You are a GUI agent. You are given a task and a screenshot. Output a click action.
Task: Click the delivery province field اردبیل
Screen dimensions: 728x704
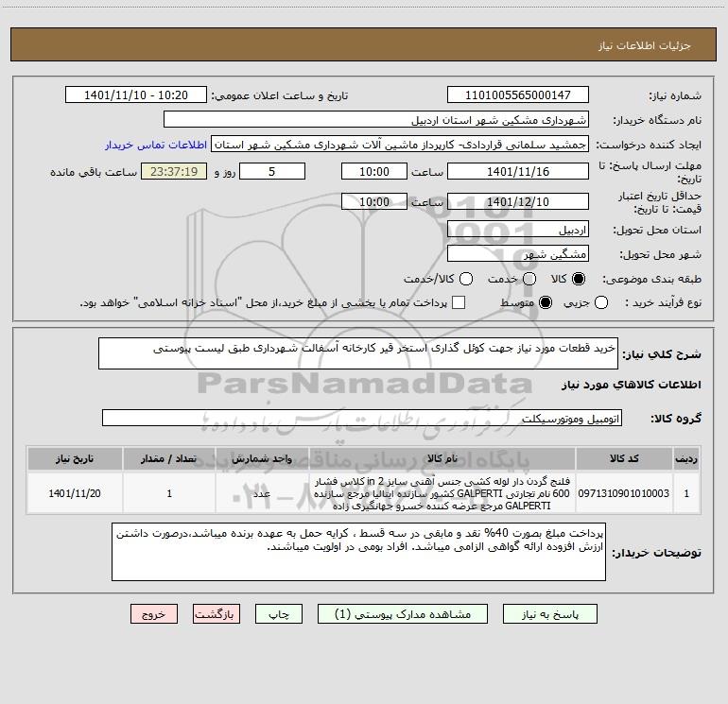(x=518, y=229)
